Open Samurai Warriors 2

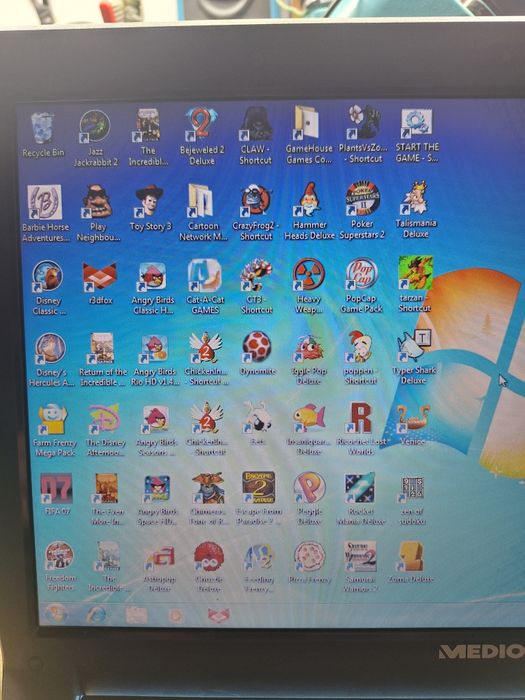point(360,556)
